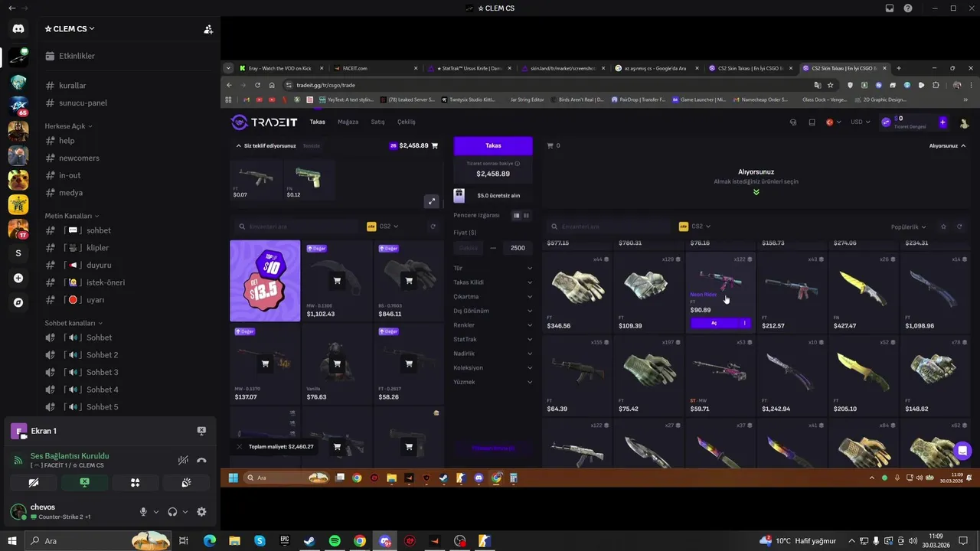
Task: Show favorites using the star icon
Action: pos(943,227)
